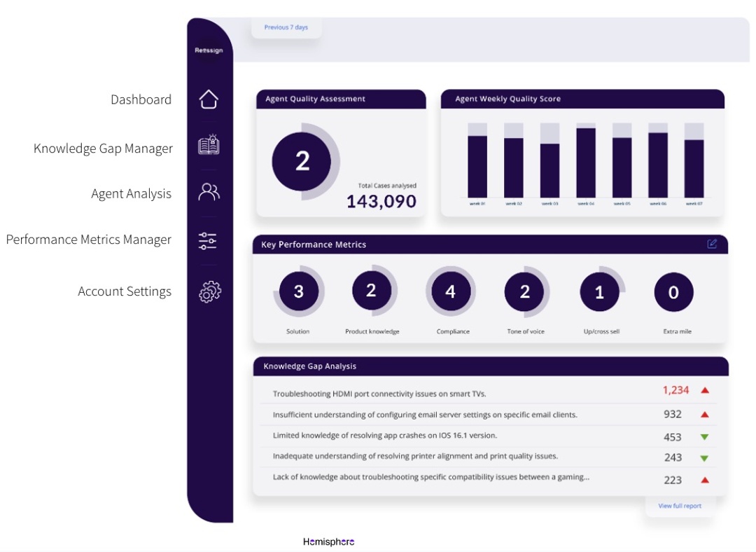
Task: Open Account Settings gear icon
Action: tap(209, 291)
